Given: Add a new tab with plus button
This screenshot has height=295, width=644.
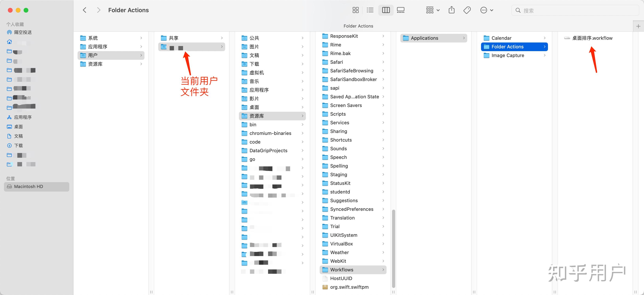Looking at the screenshot, I should click(638, 26).
